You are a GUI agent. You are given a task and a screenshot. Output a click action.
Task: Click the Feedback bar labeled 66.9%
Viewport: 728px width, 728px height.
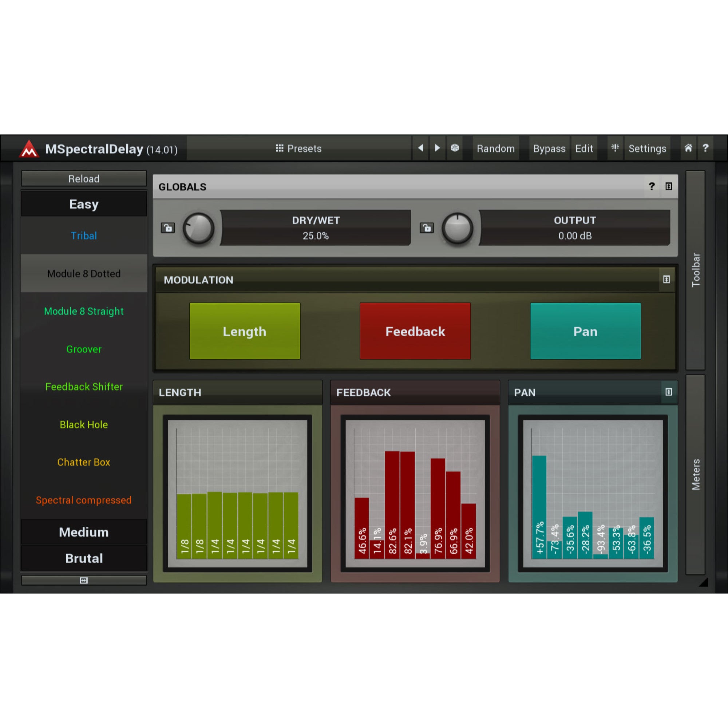point(453,515)
